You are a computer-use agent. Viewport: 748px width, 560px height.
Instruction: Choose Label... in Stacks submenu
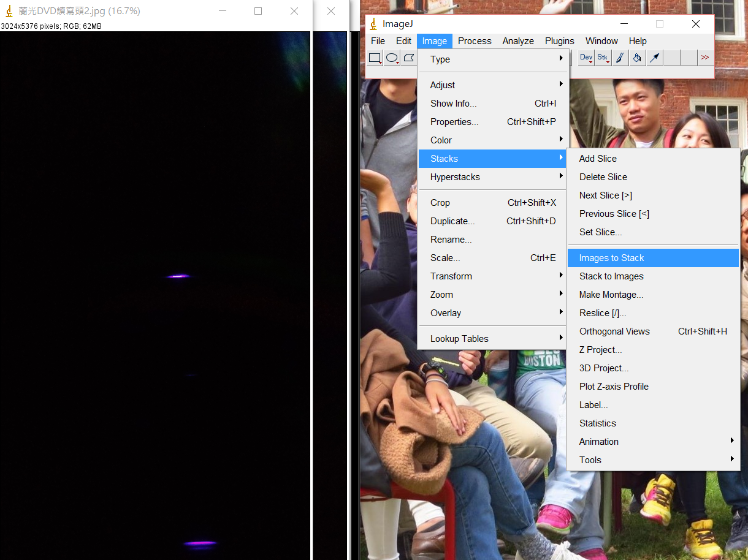(x=654, y=405)
